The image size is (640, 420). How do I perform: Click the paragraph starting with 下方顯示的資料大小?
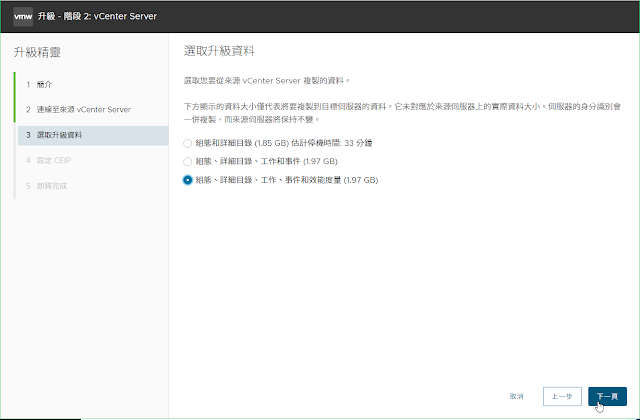point(402,113)
